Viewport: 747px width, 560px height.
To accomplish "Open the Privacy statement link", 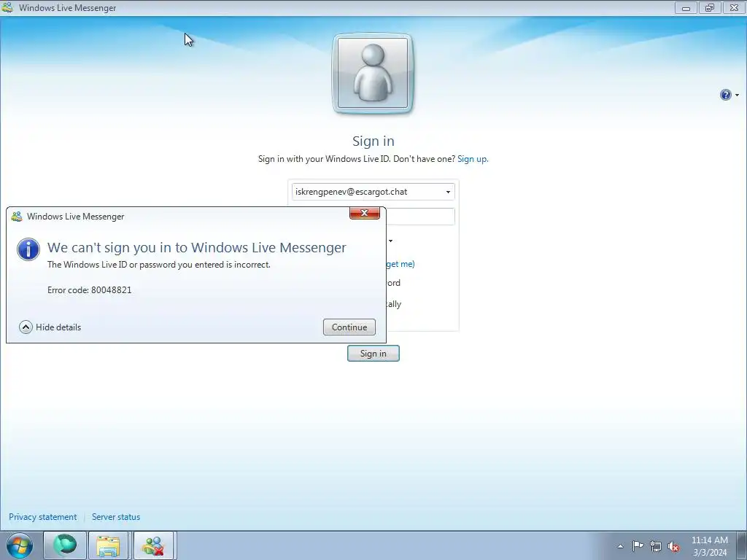I will pyautogui.click(x=43, y=517).
